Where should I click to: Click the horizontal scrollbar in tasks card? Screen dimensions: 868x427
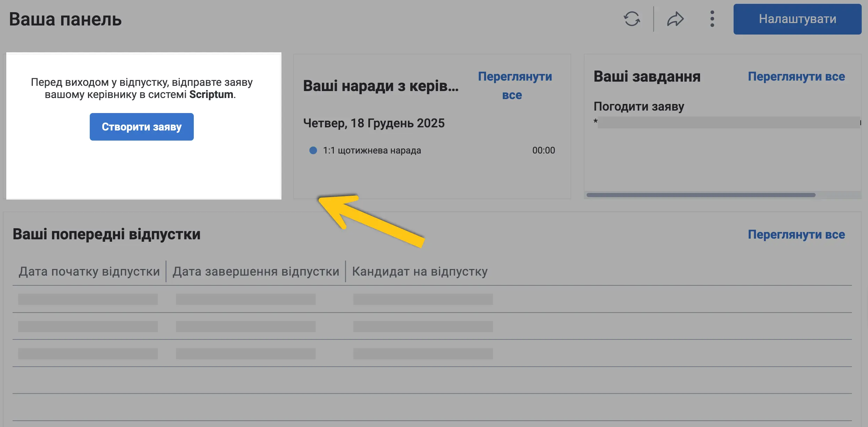tap(701, 195)
